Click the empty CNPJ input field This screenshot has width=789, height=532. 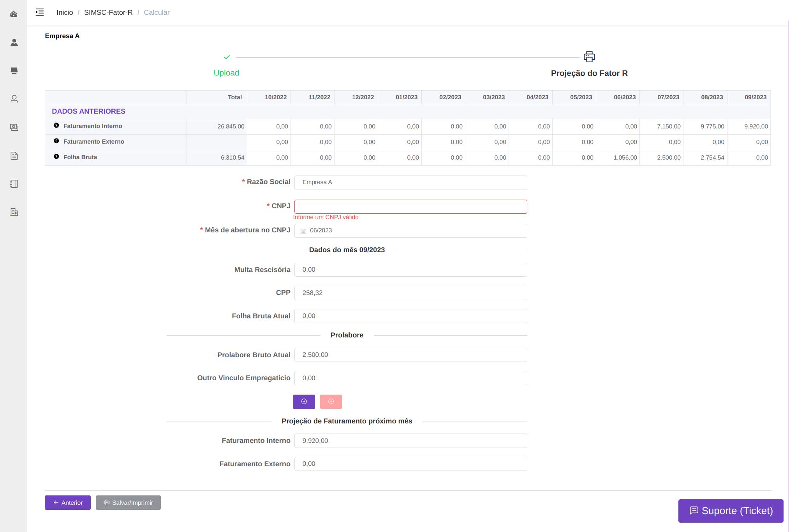click(410, 207)
